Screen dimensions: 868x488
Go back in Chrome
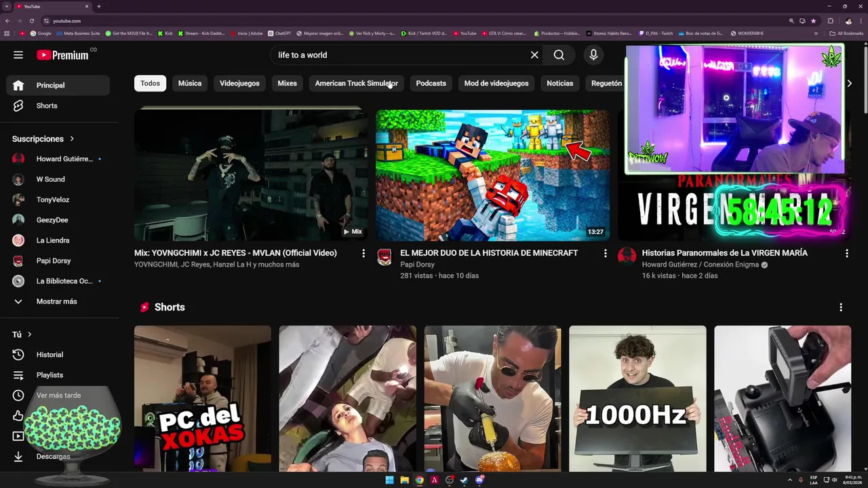pos(7,21)
